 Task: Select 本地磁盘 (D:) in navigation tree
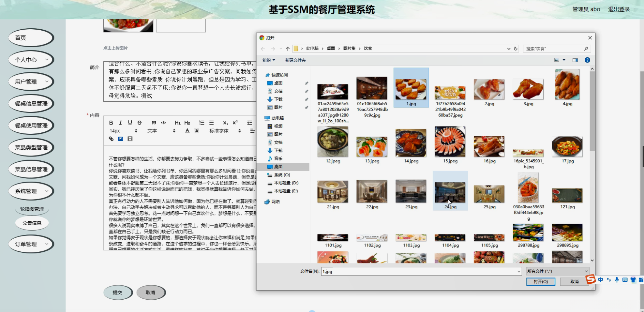tap(286, 183)
